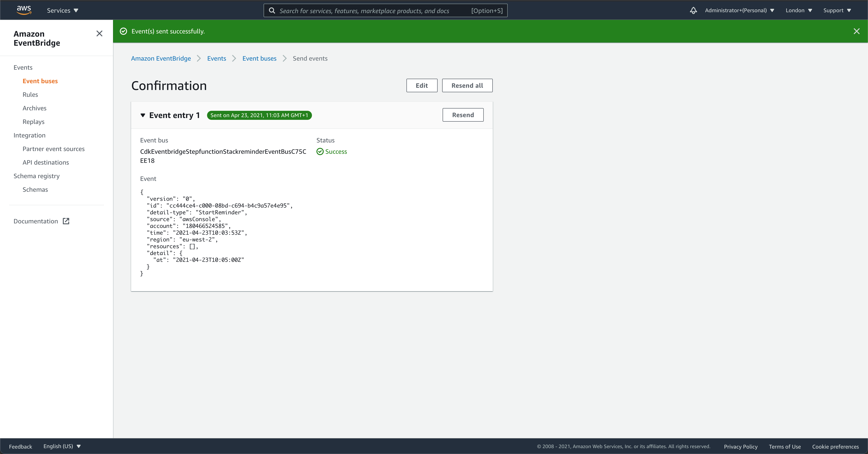The image size is (868, 454).
Task: Click the "time": "2021-04-23T10:03:53Z" line
Action: click(x=197, y=233)
